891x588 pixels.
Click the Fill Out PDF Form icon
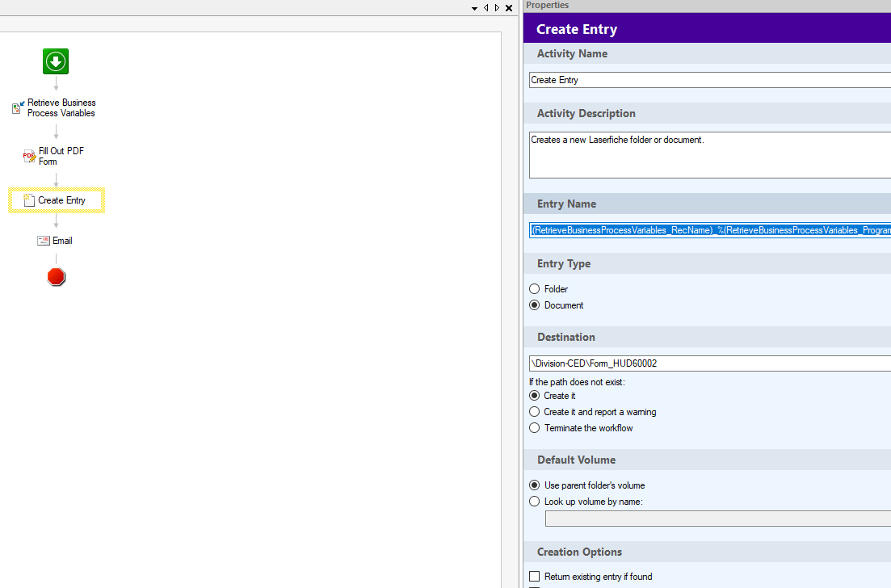pyautogui.click(x=29, y=156)
